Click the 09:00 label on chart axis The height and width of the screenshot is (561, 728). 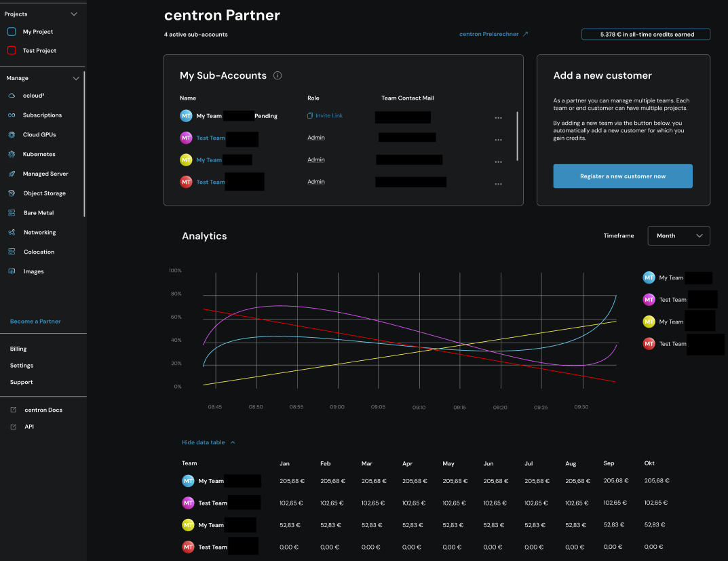click(337, 407)
